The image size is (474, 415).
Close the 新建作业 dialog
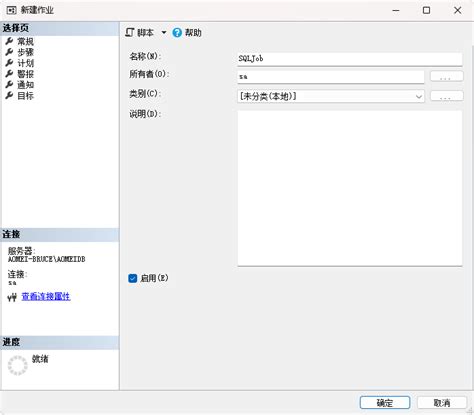click(x=458, y=10)
